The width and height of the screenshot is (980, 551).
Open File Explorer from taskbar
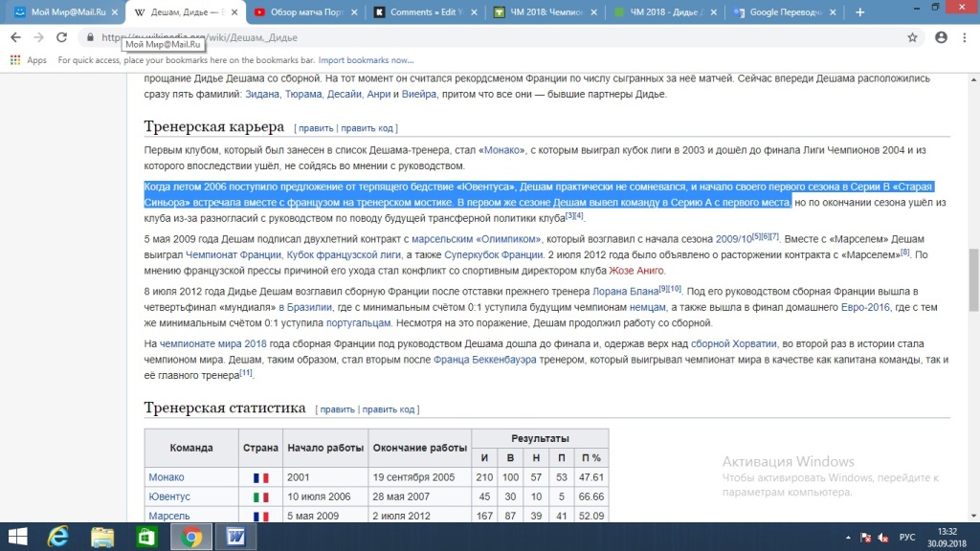[x=102, y=537]
